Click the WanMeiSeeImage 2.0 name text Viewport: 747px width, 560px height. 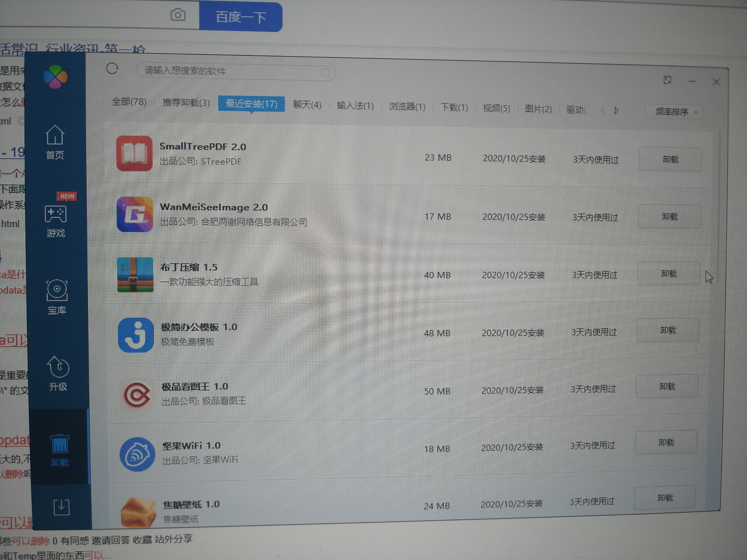214,207
